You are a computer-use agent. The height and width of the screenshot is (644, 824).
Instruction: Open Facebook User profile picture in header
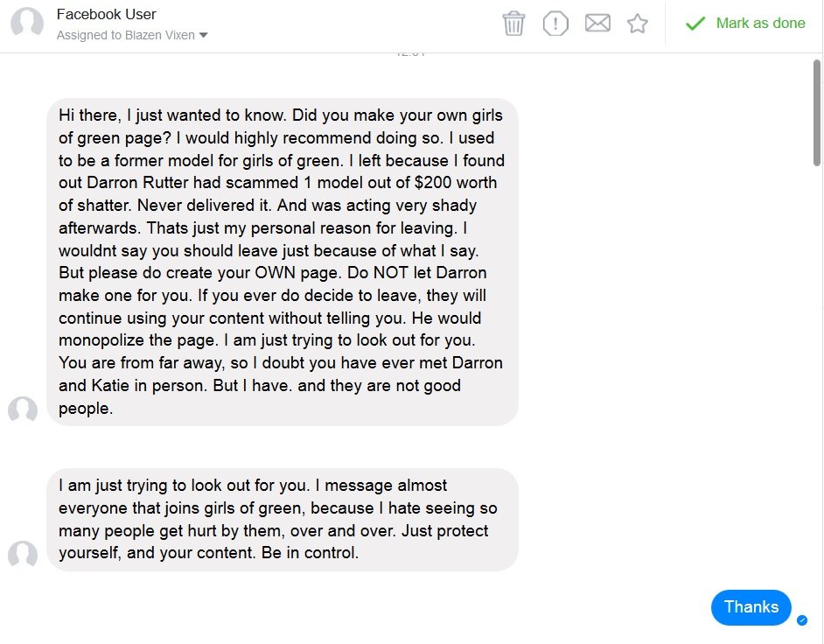click(x=27, y=24)
